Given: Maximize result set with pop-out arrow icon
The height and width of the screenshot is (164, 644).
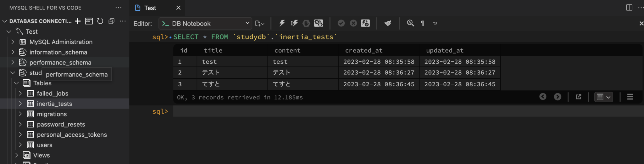Looking at the screenshot, I should (x=578, y=97).
